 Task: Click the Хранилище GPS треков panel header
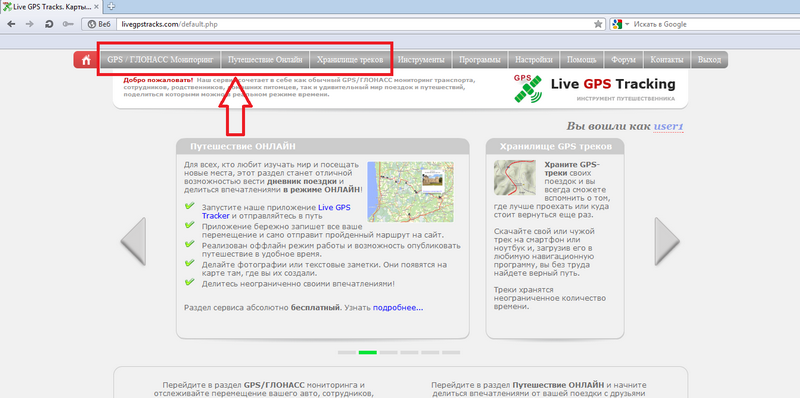(555, 146)
